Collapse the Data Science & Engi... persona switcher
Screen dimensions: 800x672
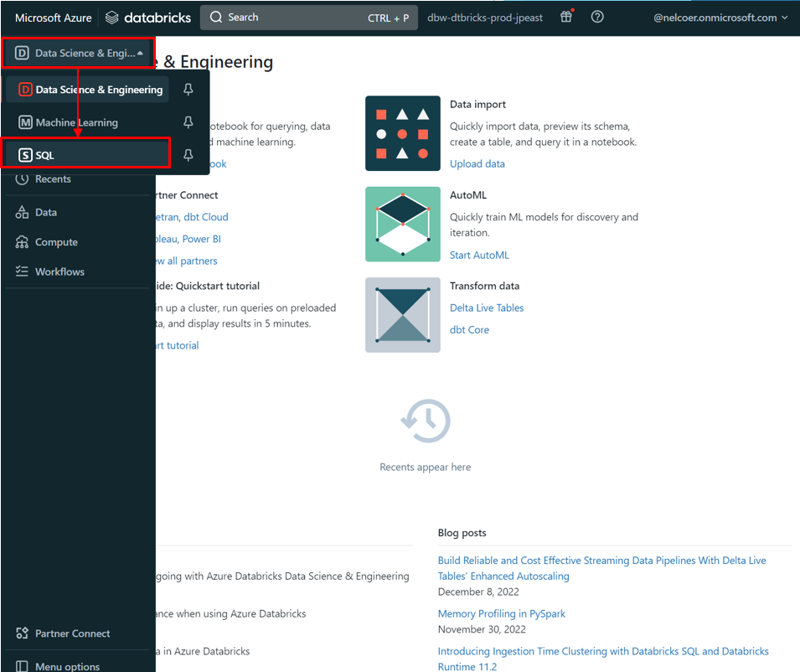(79, 53)
